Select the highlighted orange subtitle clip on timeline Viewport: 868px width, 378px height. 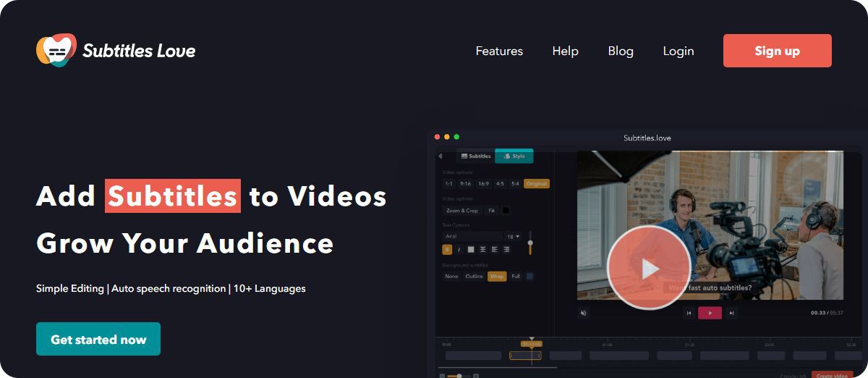tap(525, 356)
